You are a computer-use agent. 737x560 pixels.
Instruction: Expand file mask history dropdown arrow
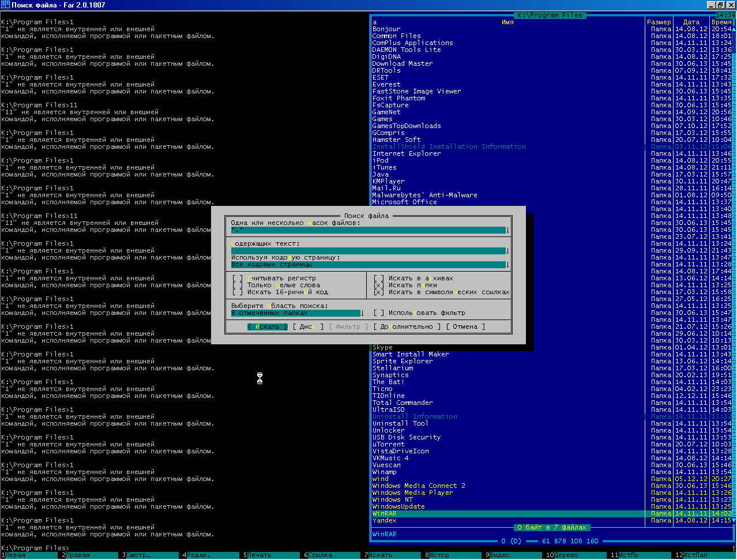point(507,230)
